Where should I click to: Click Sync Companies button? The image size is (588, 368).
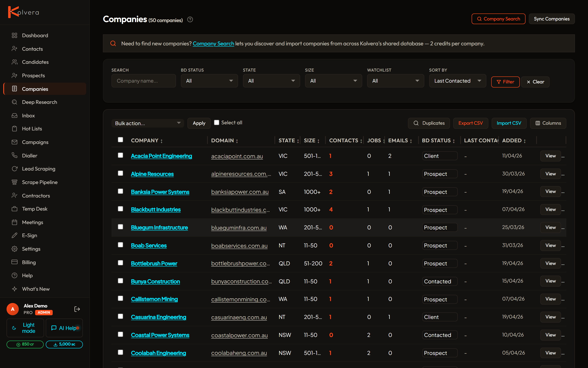click(551, 19)
